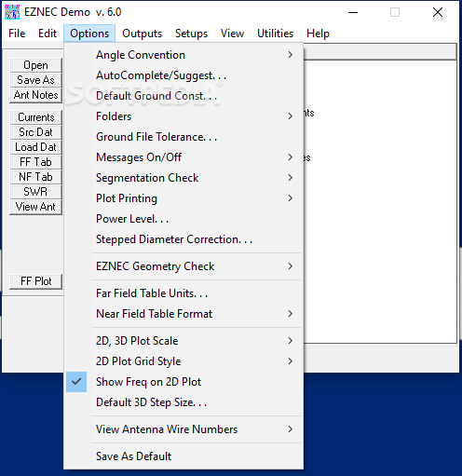Click the View Ant button
The height and width of the screenshot is (476, 462).
35,207
